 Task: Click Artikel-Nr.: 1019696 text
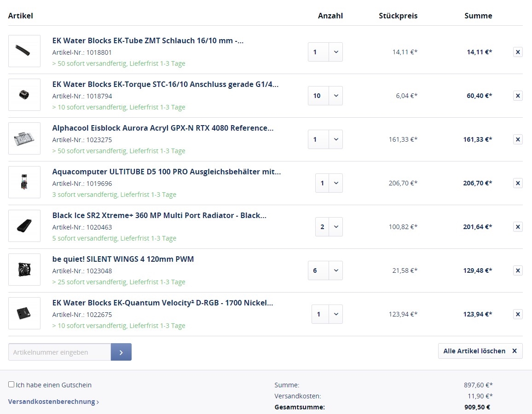82,184
